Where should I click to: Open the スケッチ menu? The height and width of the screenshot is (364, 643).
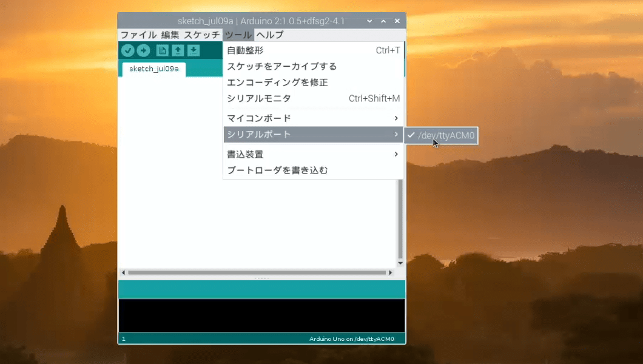coord(203,35)
